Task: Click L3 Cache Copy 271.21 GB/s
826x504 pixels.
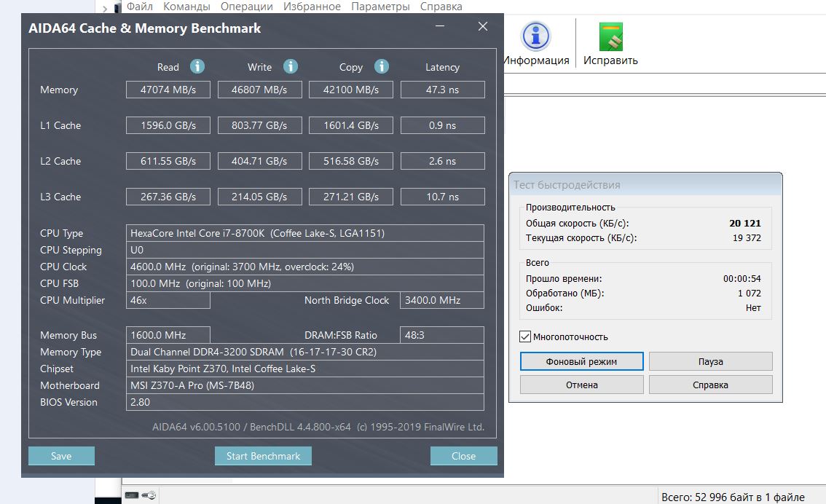Action: (x=351, y=197)
